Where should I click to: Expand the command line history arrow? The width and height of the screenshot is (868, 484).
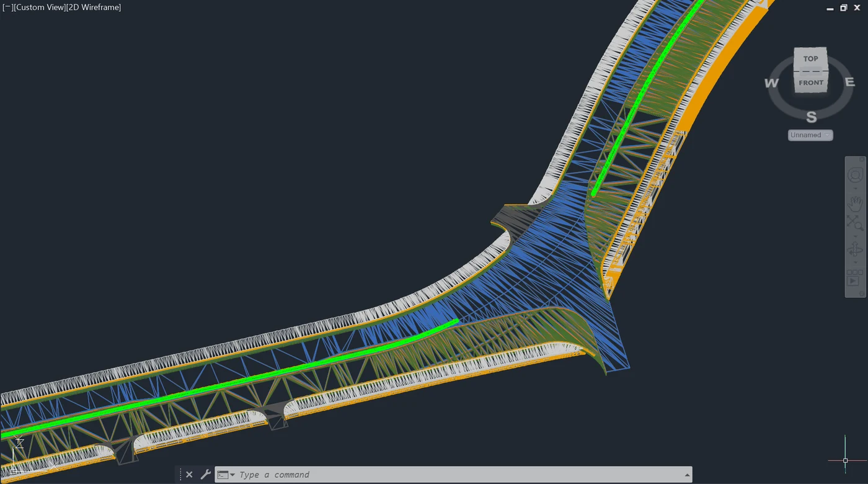pos(687,475)
